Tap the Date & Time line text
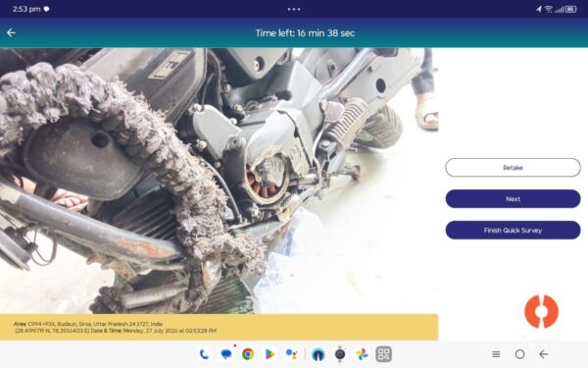The image size is (588, 368). [154, 331]
